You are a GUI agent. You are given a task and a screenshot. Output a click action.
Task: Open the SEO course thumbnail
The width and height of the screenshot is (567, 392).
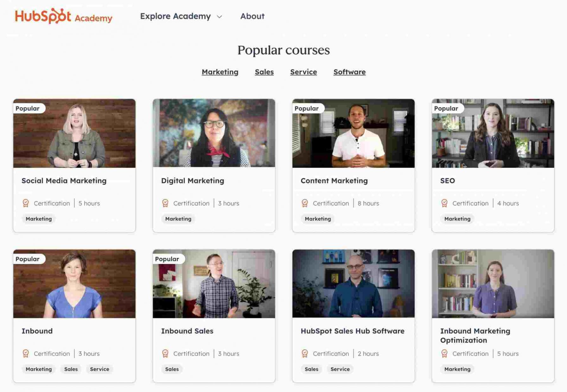pyautogui.click(x=493, y=133)
